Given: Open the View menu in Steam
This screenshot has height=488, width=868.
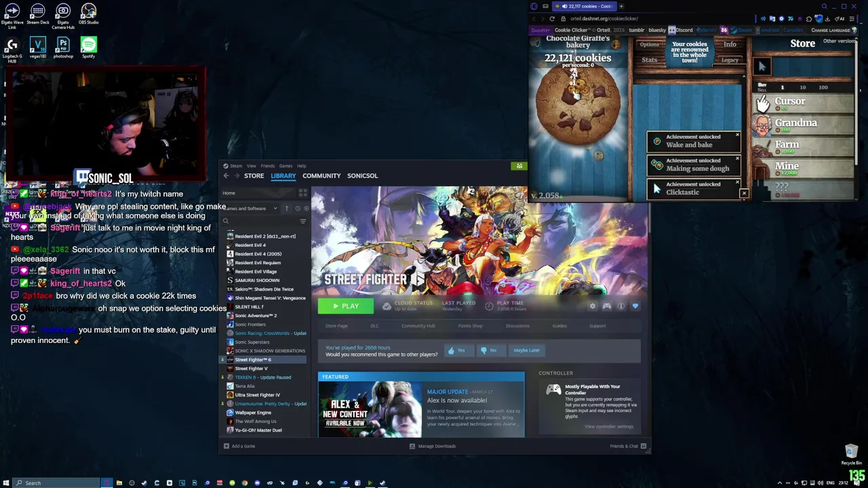Looking at the screenshot, I should tap(251, 166).
